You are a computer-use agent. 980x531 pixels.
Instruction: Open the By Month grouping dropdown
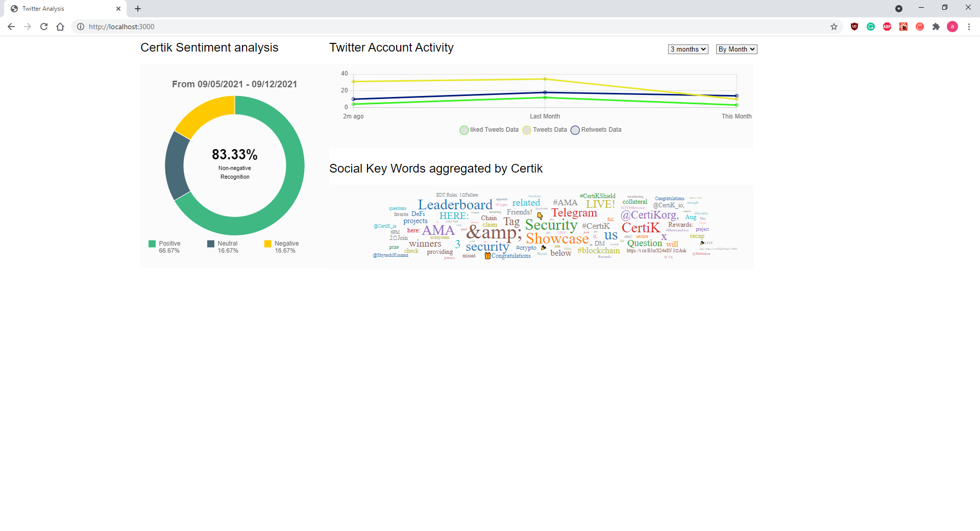[x=737, y=49]
